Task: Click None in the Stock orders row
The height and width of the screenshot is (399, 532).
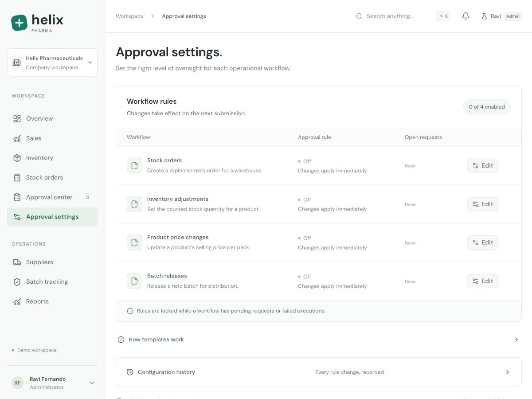Action: point(410,166)
